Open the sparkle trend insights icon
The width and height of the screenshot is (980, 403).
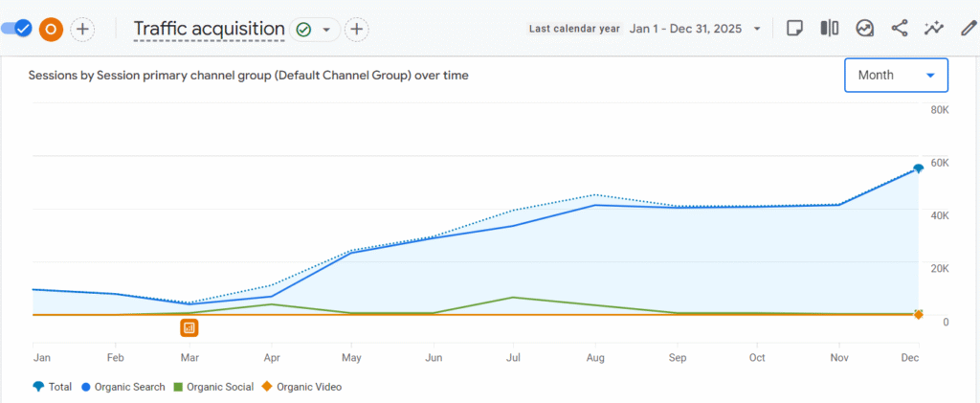(934, 29)
